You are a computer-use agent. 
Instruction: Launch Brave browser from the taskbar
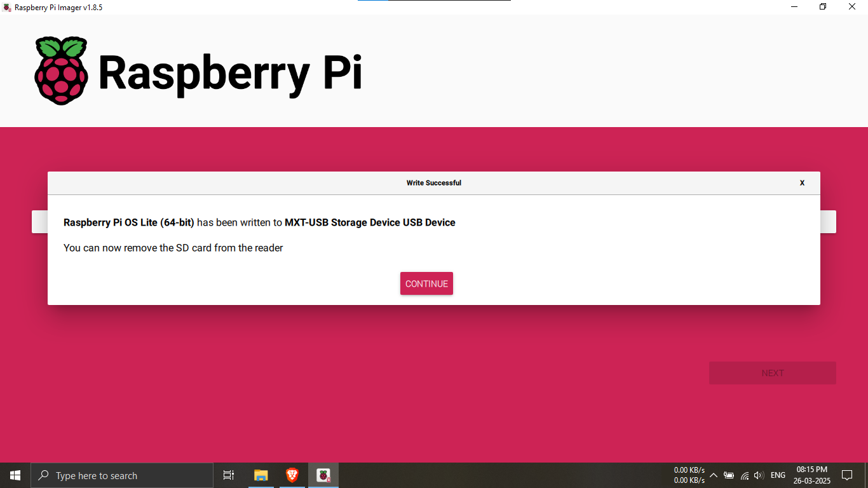[x=292, y=475]
